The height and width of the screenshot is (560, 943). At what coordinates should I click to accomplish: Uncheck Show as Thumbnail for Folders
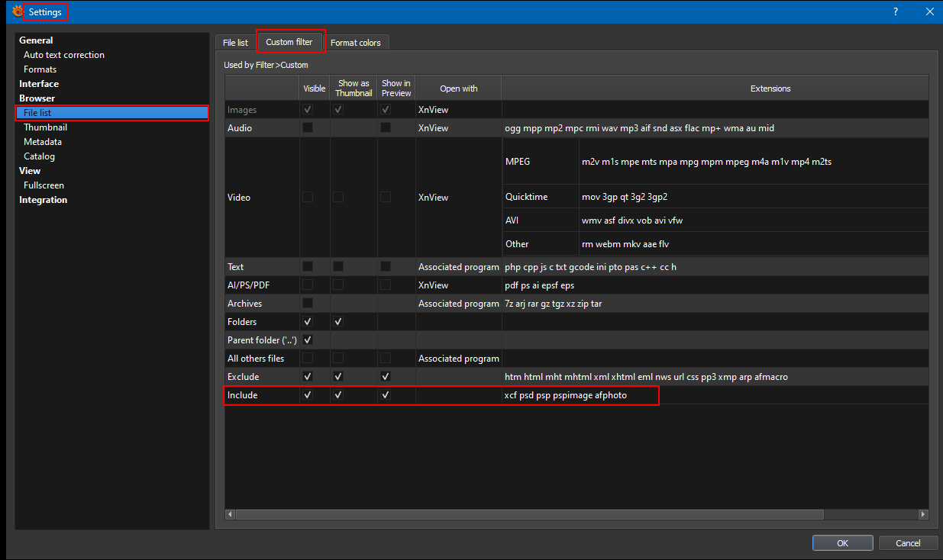[x=338, y=322]
